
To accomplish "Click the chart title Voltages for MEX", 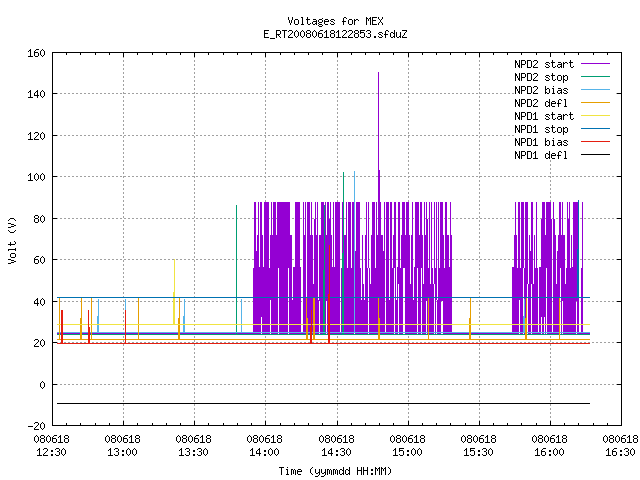I will (335, 21).
